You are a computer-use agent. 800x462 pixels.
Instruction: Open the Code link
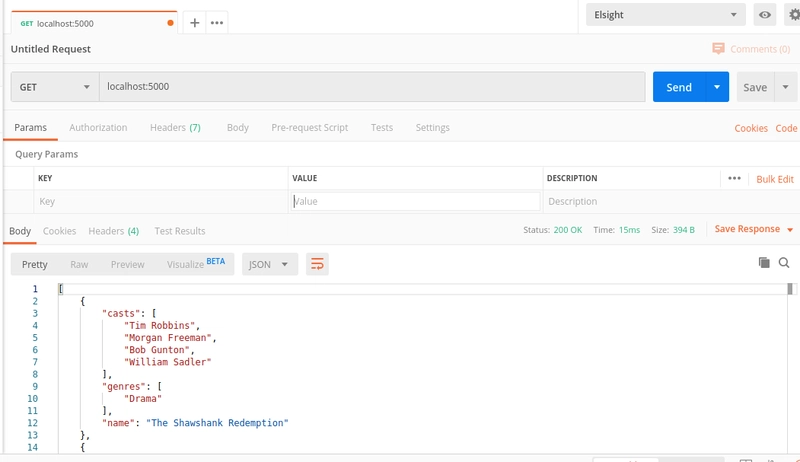[x=786, y=128]
